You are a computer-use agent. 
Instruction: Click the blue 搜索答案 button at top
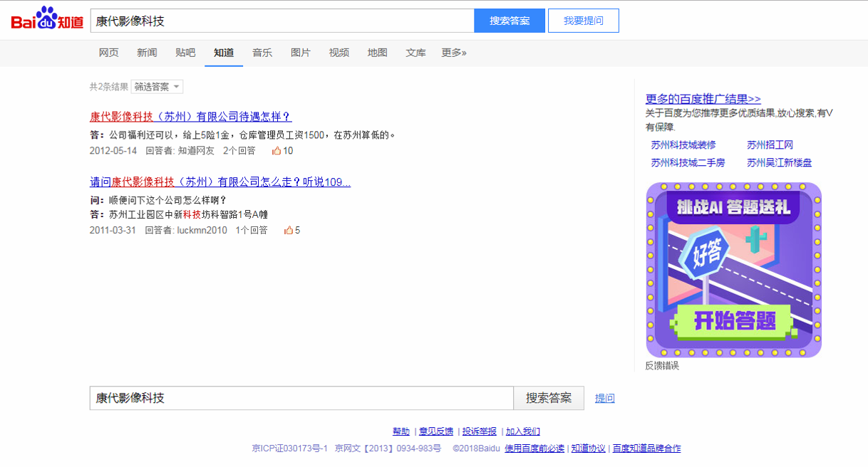(x=510, y=21)
